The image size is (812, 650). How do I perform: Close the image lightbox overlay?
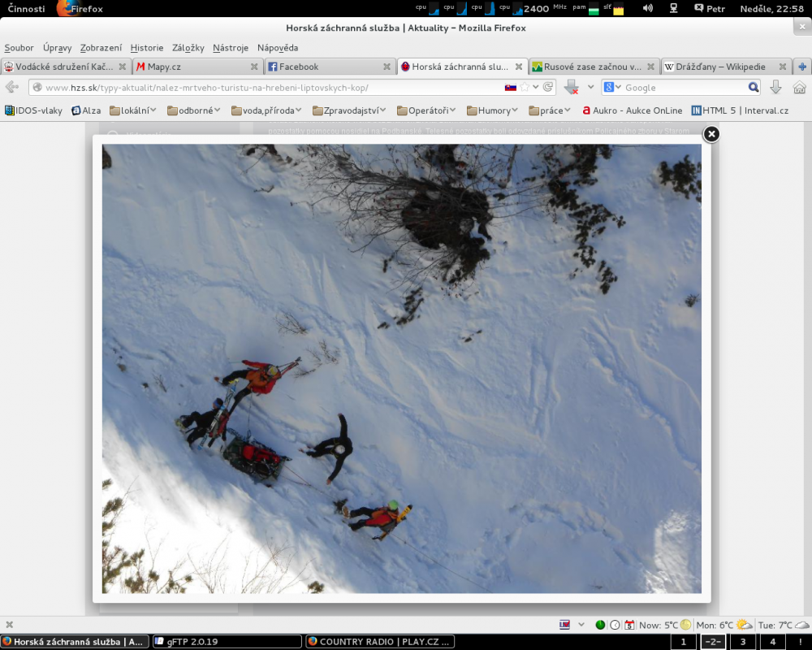710,134
